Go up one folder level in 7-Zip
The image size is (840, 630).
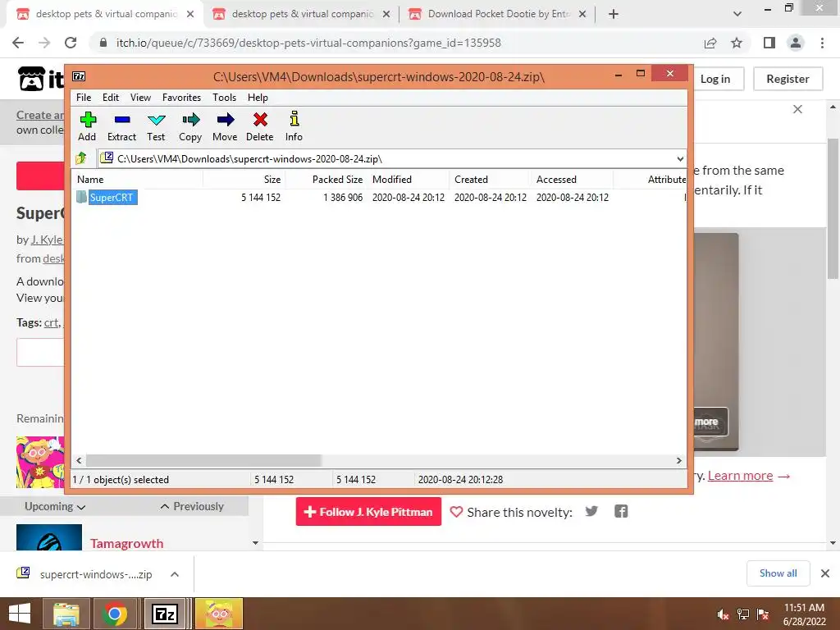click(x=81, y=158)
